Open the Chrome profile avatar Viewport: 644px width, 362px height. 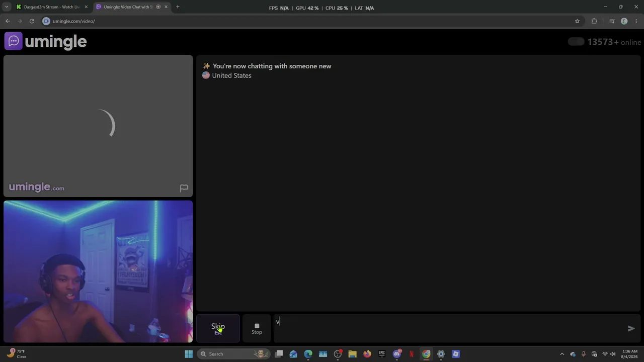pyautogui.click(x=624, y=21)
